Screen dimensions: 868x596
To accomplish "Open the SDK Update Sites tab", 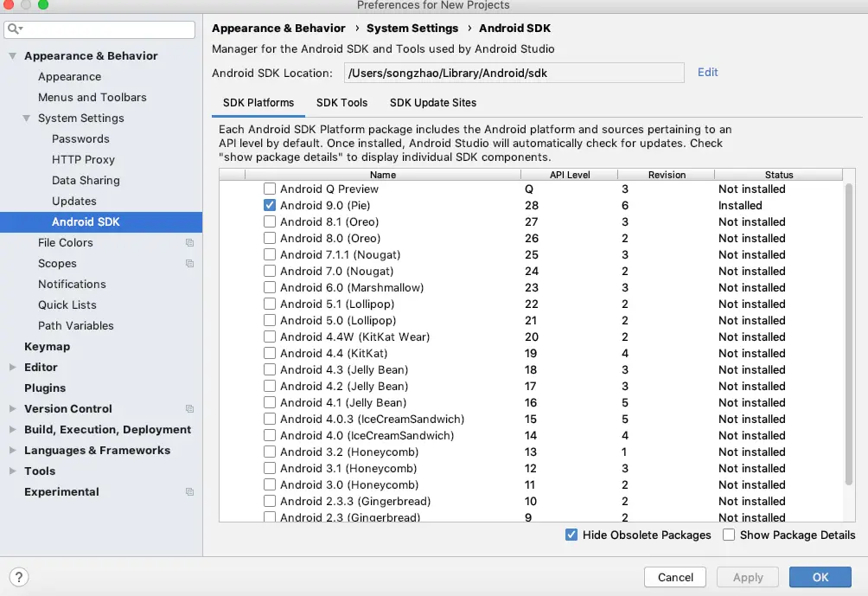I will [433, 103].
